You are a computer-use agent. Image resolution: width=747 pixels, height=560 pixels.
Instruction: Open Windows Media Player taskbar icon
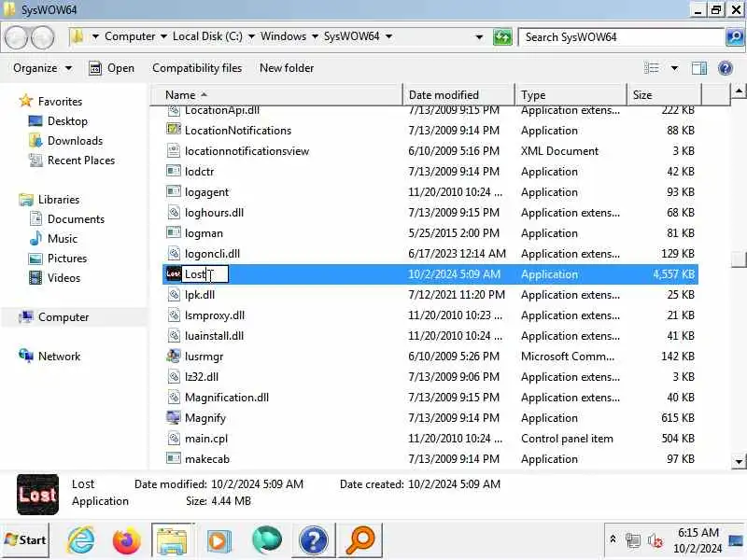tap(218, 540)
